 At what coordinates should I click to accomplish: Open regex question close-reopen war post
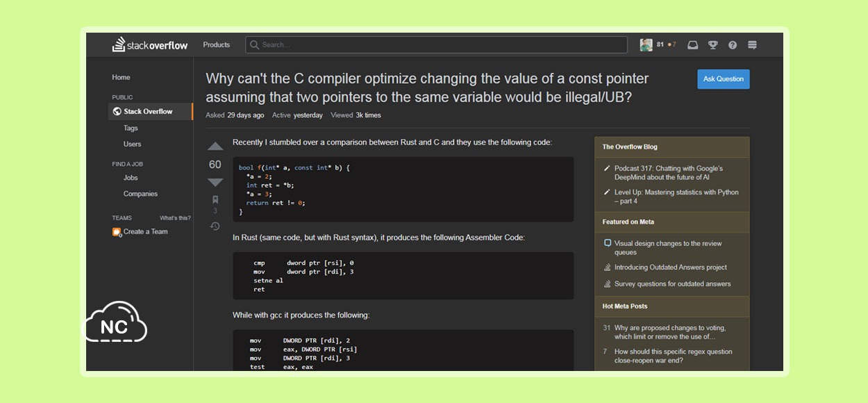point(674,356)
